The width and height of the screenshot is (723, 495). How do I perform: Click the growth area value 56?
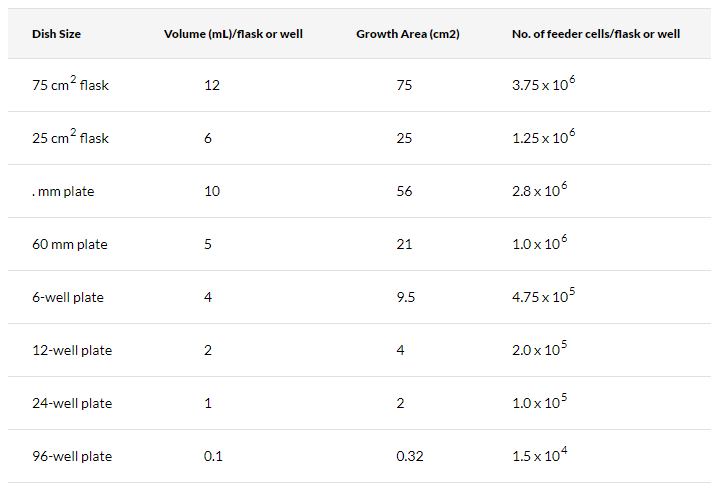click(404, 191)
